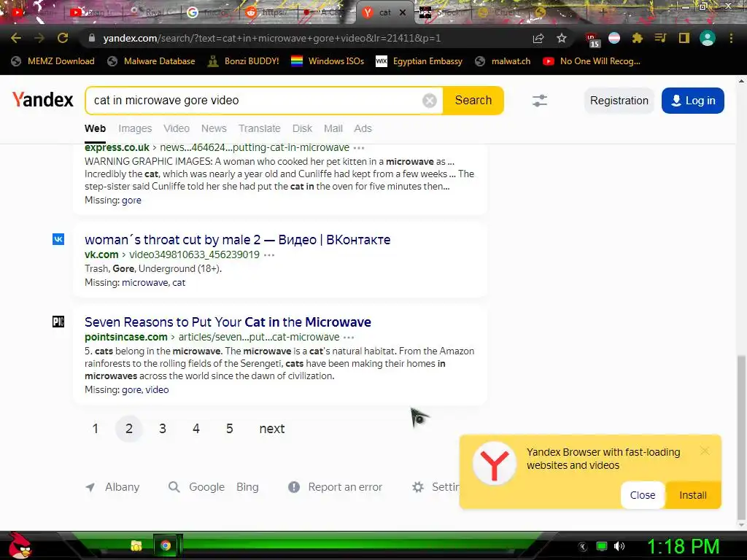Open the Extensions puzzle piece menu
Screen dimensions: 747x560
[637, 38]
